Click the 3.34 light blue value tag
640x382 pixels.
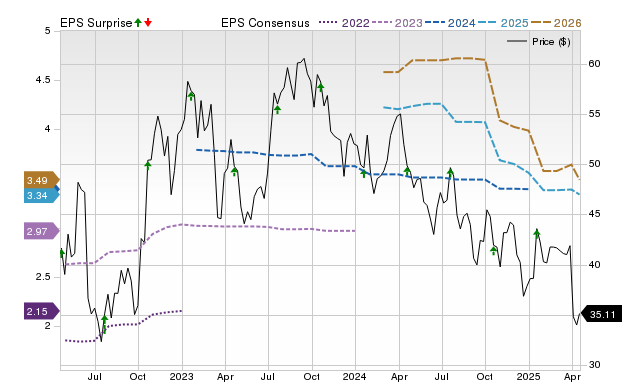pos(41,196)
